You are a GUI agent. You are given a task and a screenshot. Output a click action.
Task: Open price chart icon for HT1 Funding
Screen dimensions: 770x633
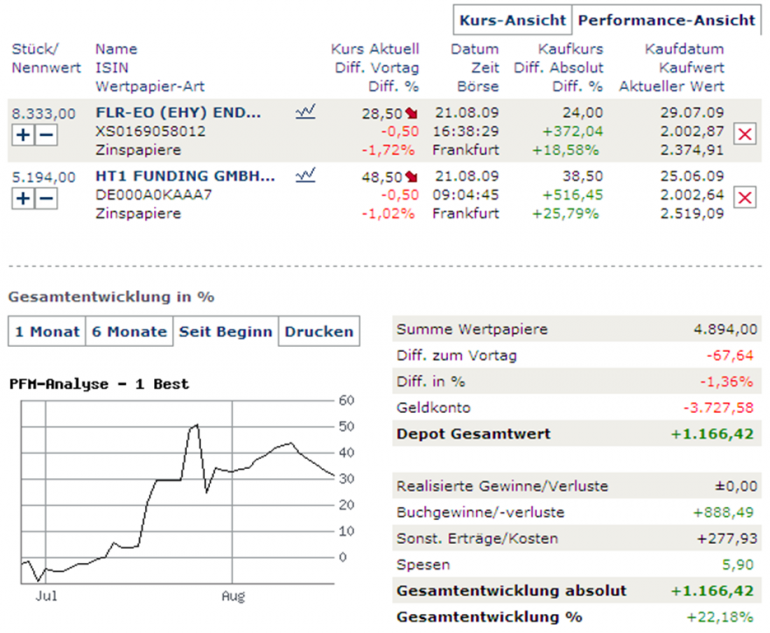point(306,176)
